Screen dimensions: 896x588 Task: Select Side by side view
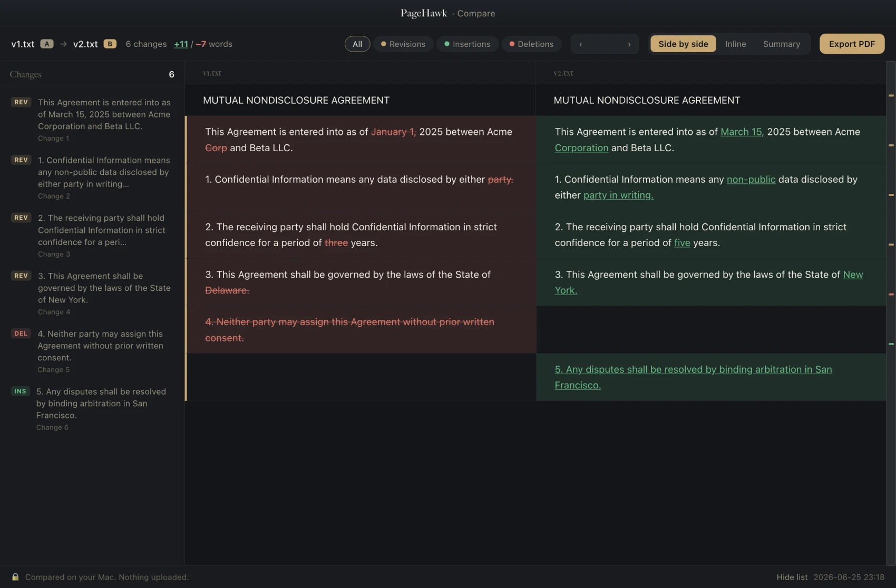pyautogui.click(x=683, y=44)
